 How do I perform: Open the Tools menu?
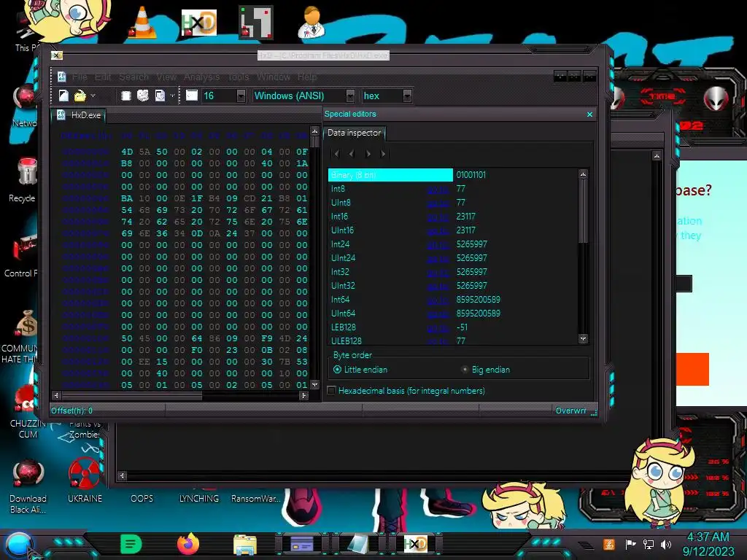click(239, 77)
